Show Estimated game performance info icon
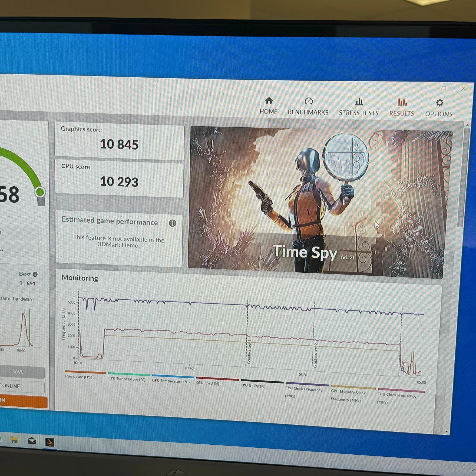 click(x=172, y=223)
